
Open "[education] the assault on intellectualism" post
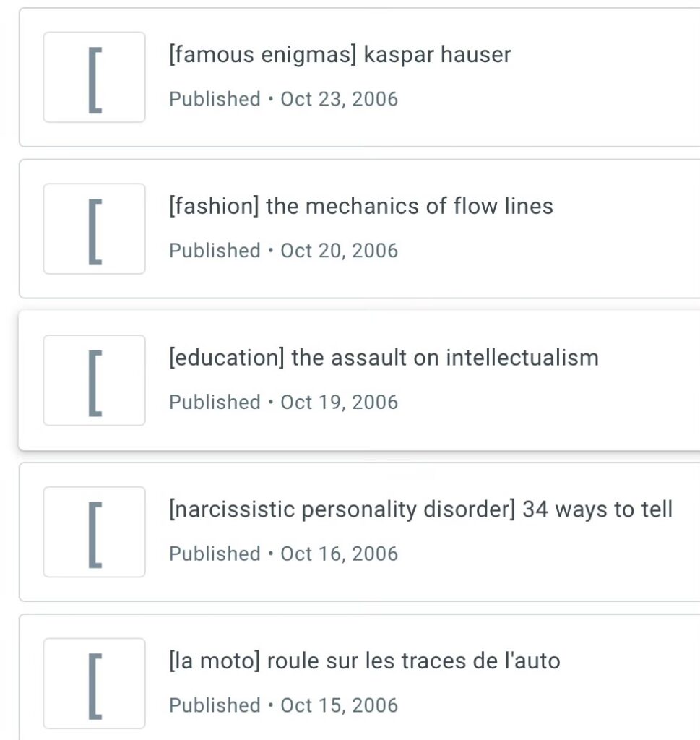tap(383, 358)
